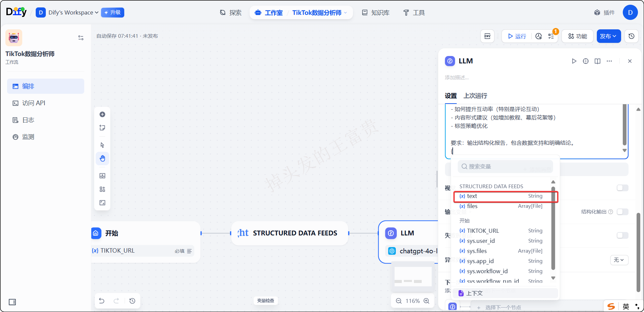Select the pointer mode tool

coord(102,145)
